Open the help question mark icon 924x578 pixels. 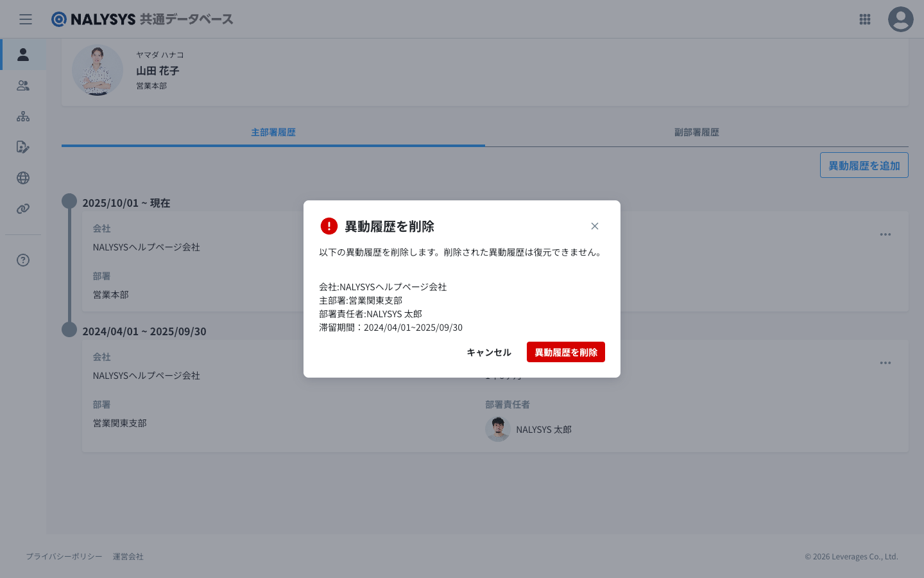pyautogui.click(x=23, y=260)
